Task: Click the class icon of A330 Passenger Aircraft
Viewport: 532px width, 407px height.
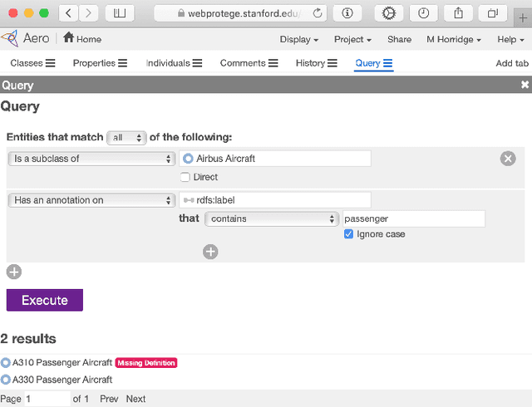Action: (x=6, y=380)
